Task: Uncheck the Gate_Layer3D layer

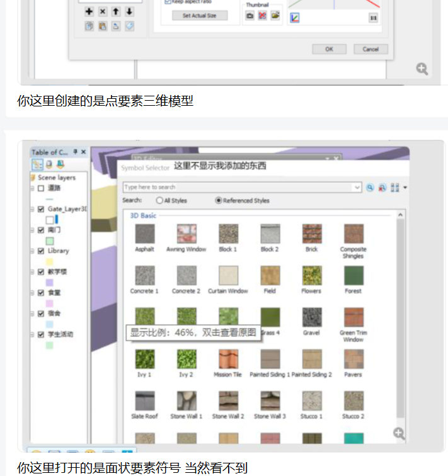Action: (41, 209)
